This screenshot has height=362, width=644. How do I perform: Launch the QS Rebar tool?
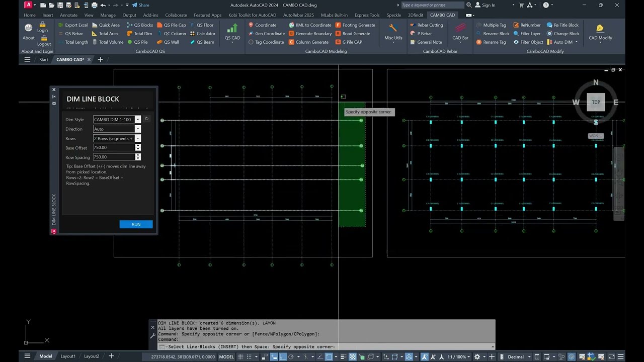(70, 34)
